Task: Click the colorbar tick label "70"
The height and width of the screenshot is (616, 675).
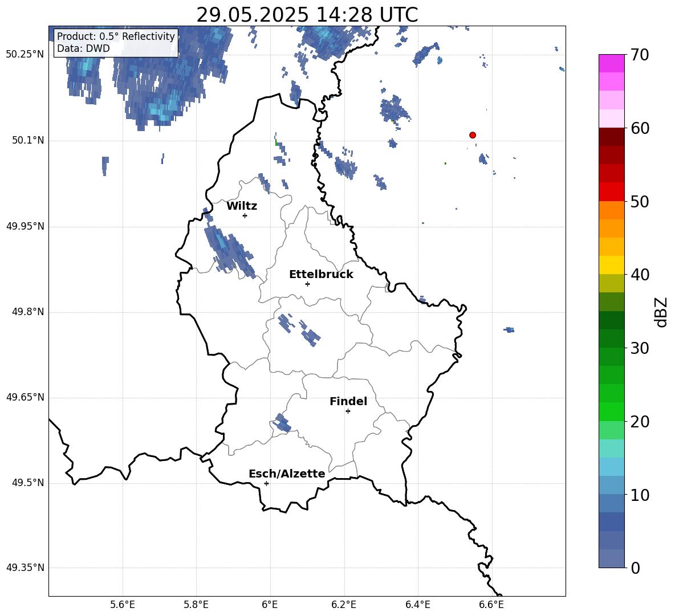Action: (640, 55)
